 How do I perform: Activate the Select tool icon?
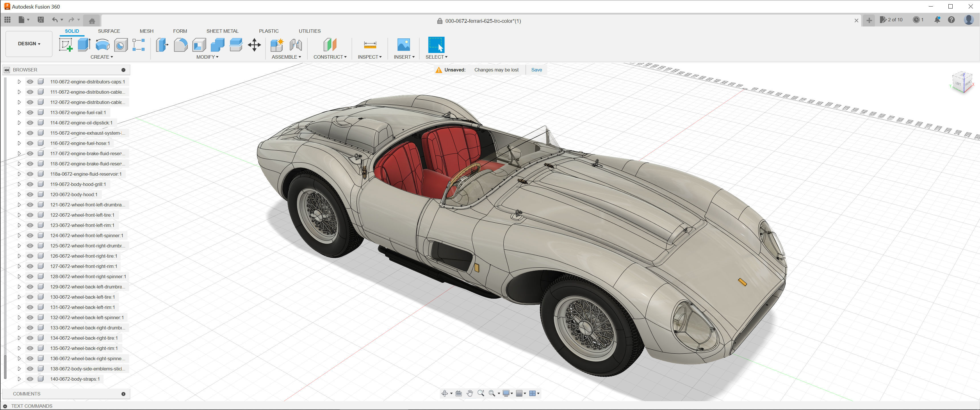(x=436, y=45)
